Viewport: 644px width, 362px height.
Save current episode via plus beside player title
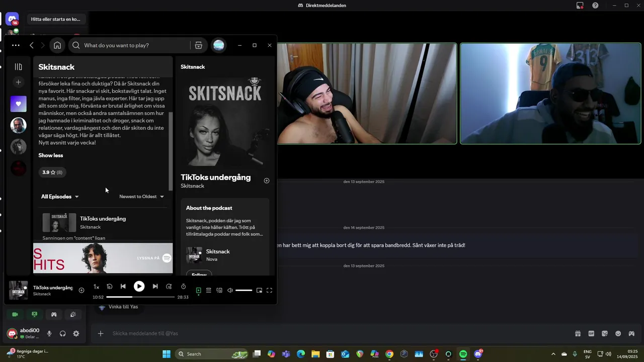[x=82, y=291]
